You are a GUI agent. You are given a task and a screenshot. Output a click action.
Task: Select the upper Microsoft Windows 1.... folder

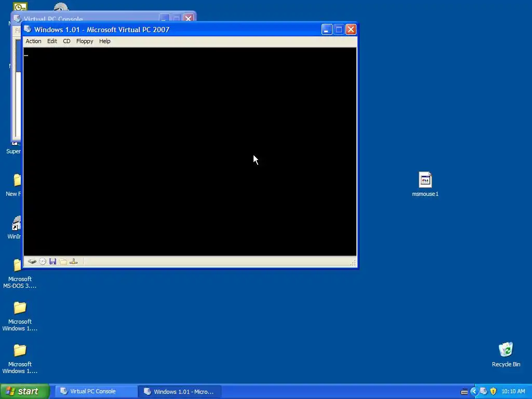[20, 316]
